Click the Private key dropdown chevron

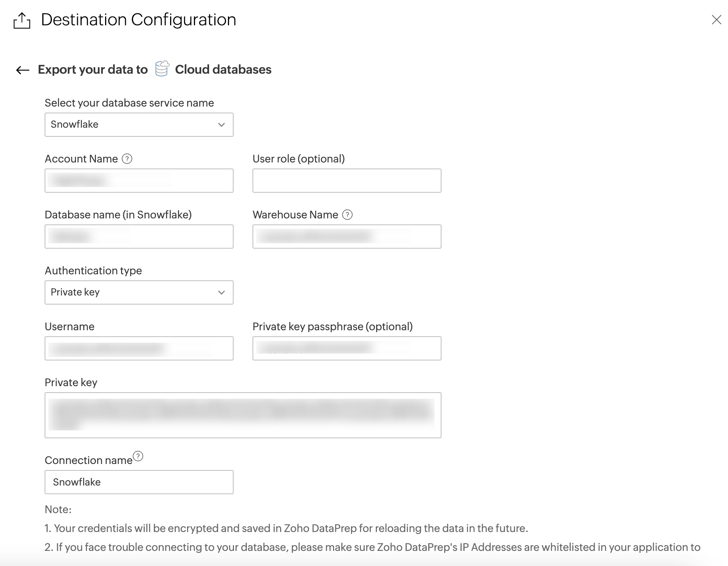221,292
